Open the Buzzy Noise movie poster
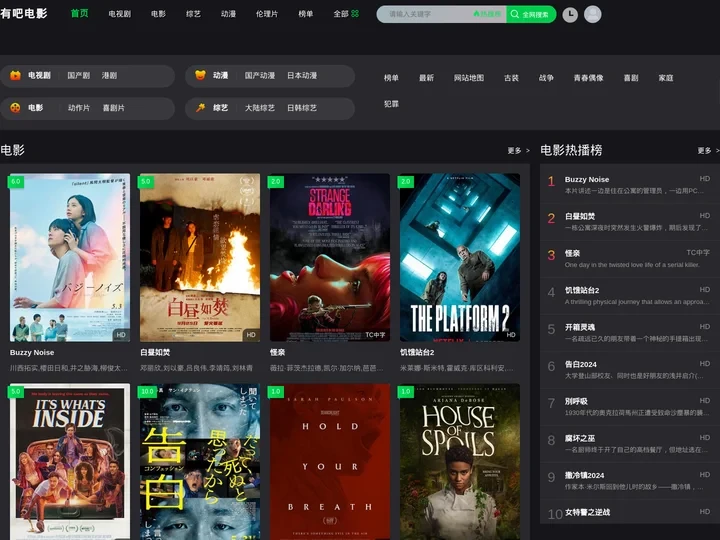 click(x=70, y=258)
